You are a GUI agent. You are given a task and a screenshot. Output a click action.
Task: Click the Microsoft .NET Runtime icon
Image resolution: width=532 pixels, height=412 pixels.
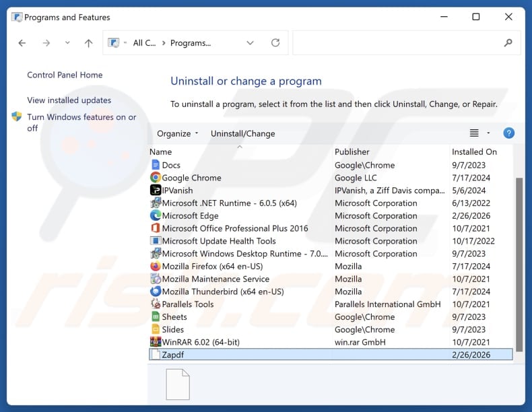click(156, 203)
